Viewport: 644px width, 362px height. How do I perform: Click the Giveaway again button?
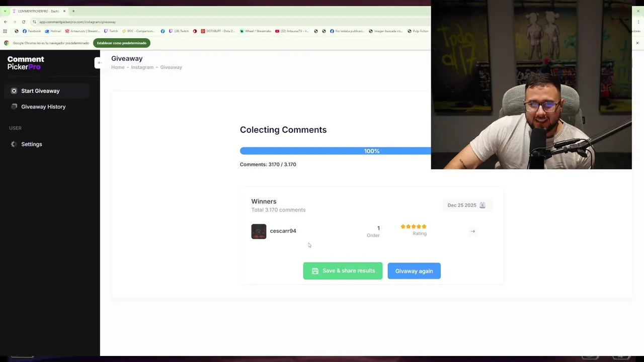(414, 271)
